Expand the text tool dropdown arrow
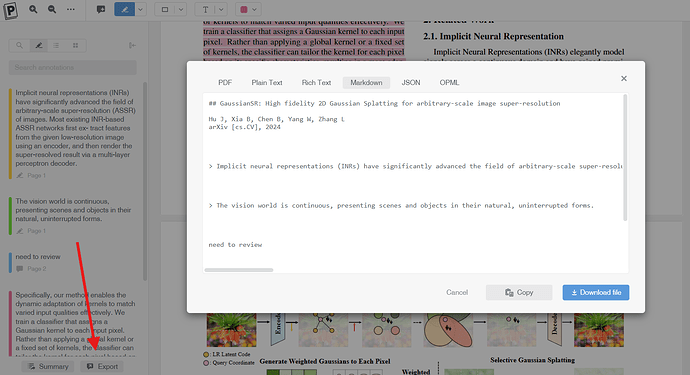Screen dimensions: 690x375 [221, 9]
